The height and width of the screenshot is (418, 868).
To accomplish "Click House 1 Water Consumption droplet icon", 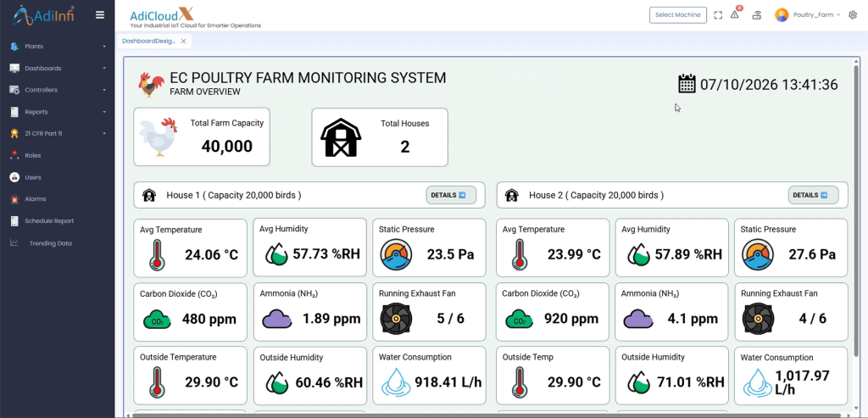I will click(397, 382).
